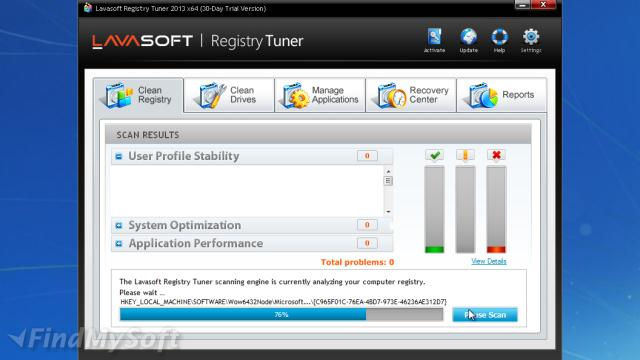Open the Manage Applications tab

tap(320, 95)
